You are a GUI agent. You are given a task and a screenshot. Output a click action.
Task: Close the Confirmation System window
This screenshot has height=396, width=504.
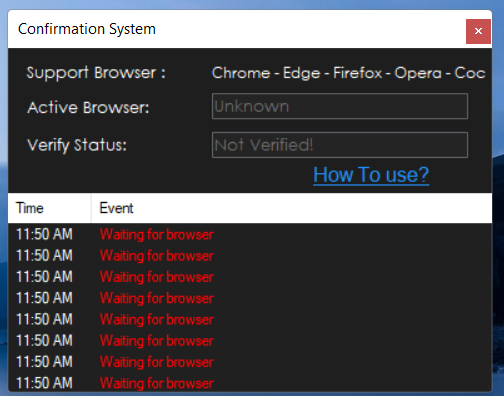478,31
